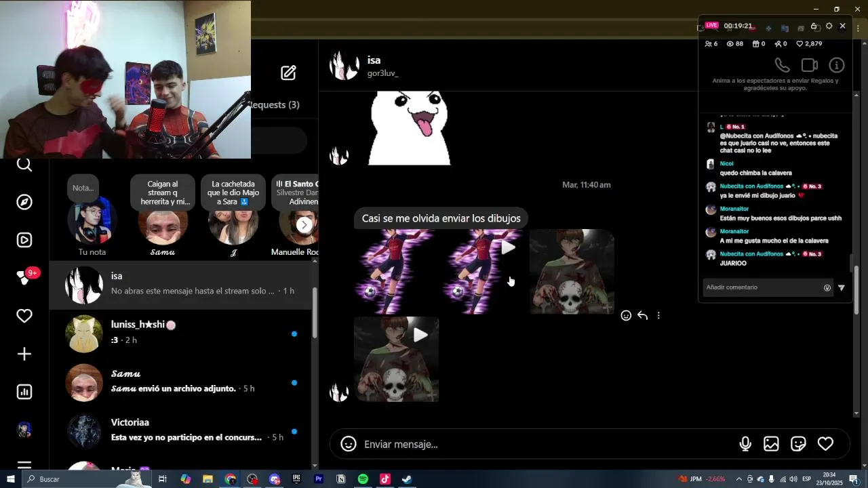
Task: Open Messages icon with 9+ badge
Action: tap(26, 277)
